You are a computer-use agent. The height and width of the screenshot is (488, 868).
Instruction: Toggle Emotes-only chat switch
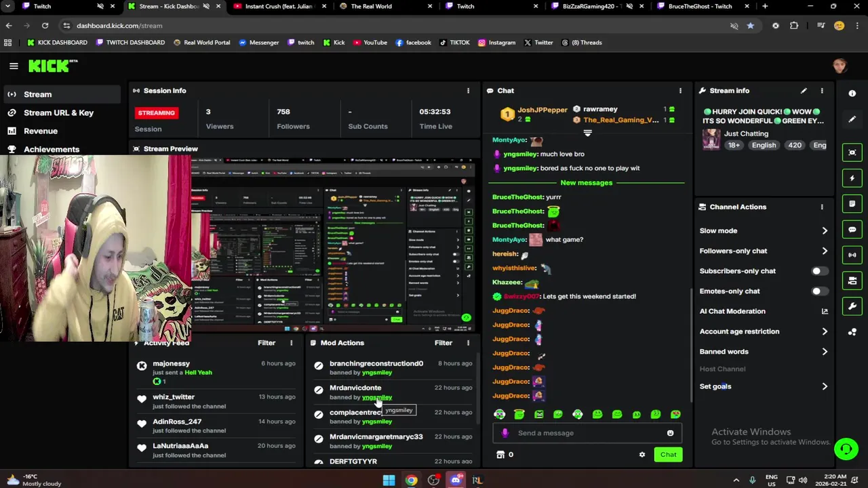[818, 291]
